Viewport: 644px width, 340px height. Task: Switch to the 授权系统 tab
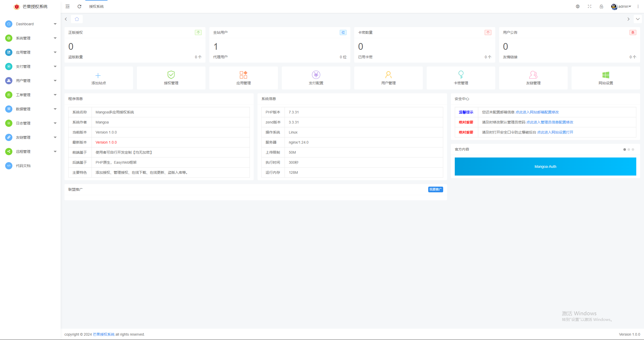[96, 6]
